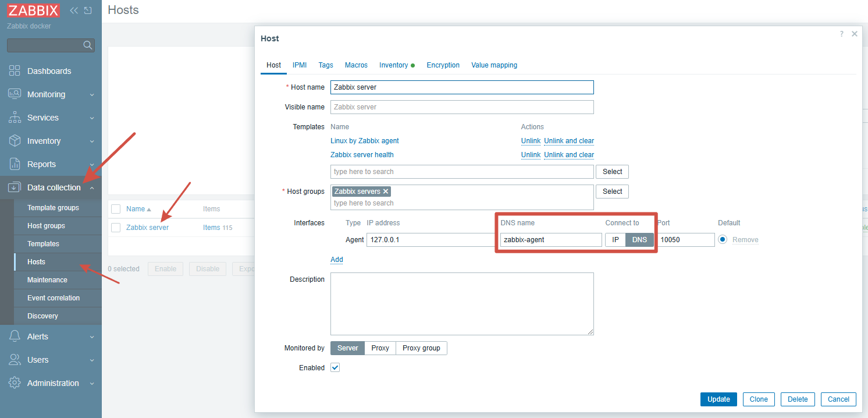Add a new interface link
868x418 pixels.
pyautogui.click(x=337, y=260)
